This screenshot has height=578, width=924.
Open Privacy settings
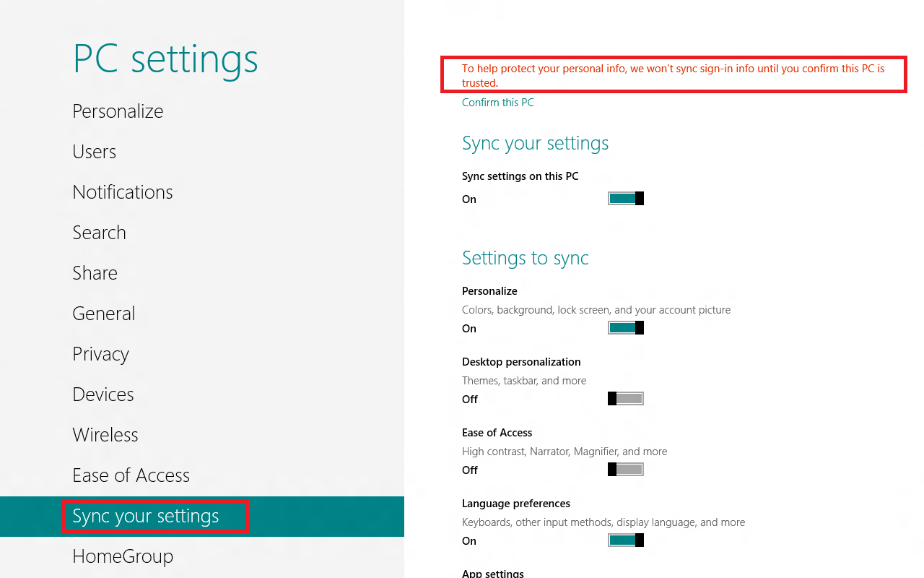[x=101, y=354]
